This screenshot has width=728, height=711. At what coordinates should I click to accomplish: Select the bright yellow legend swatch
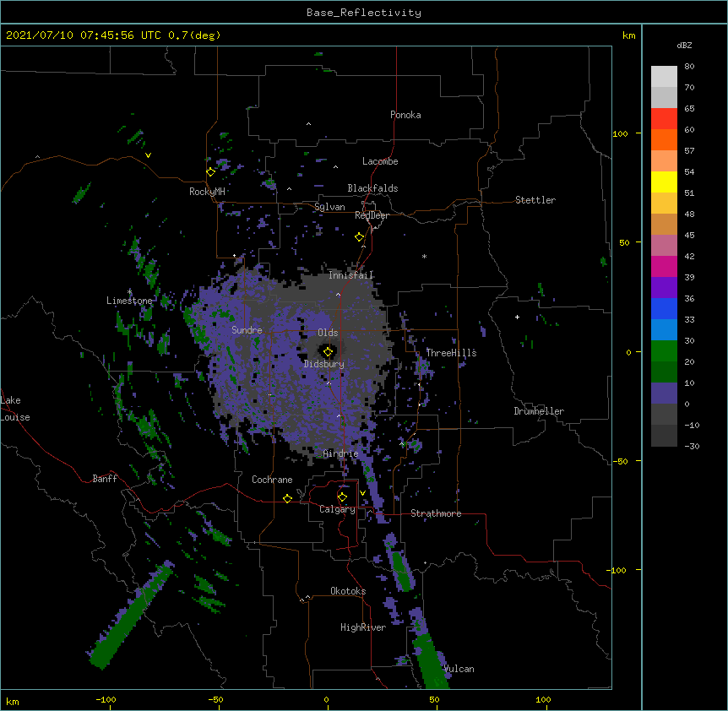coord(664,182)
